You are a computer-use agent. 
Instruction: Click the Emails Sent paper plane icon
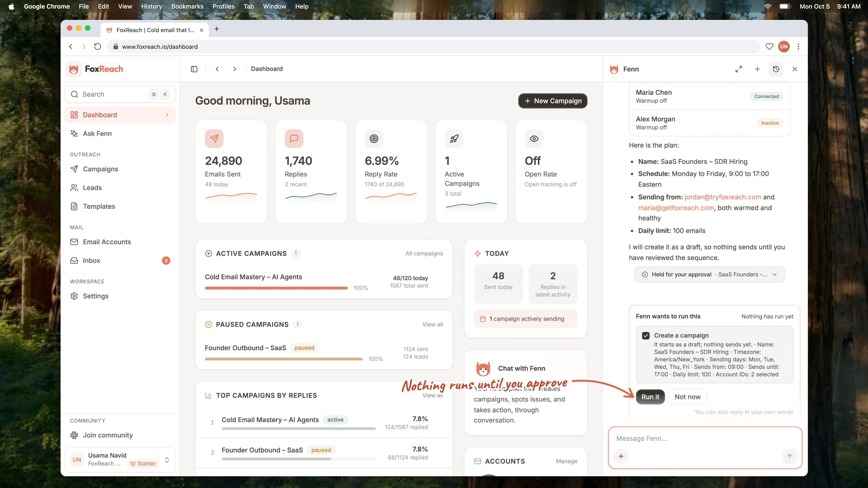[214, 139]
